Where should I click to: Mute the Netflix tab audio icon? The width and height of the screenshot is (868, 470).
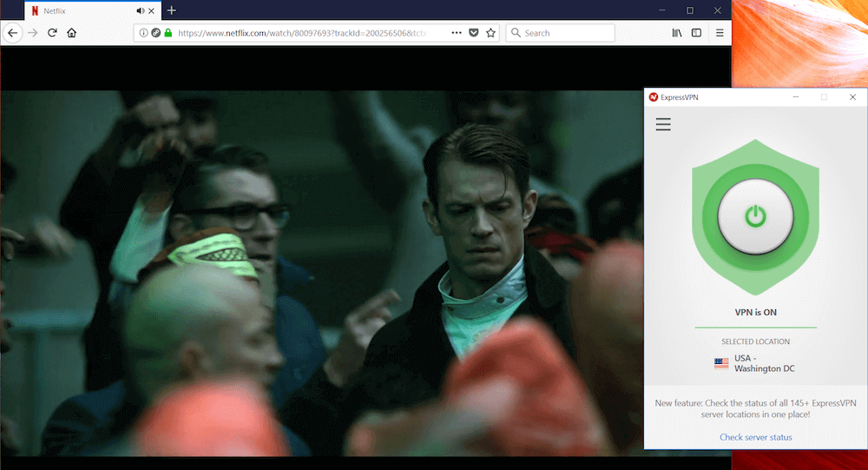140,10
